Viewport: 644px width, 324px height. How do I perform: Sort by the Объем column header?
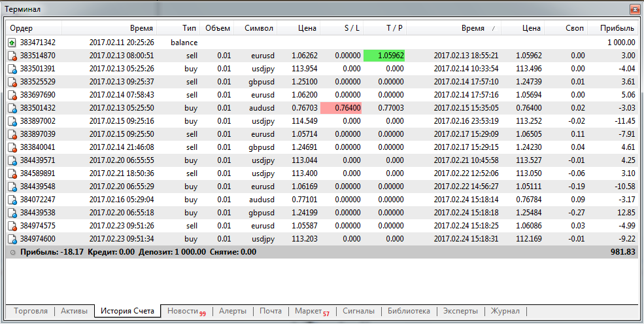pyautogui.click(x=217, y=28)
